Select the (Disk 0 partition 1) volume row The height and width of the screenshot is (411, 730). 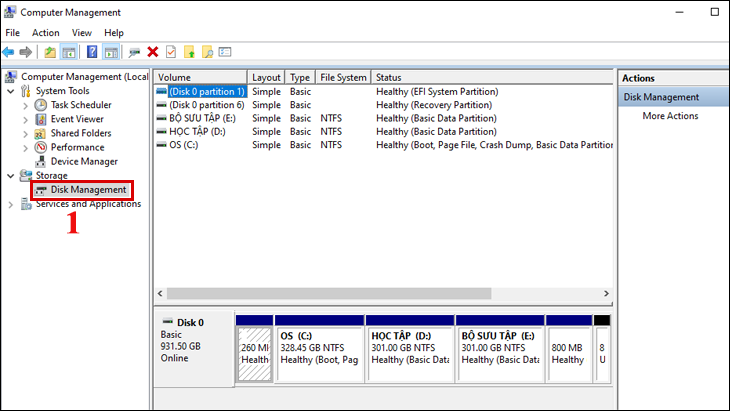point(384,91)
